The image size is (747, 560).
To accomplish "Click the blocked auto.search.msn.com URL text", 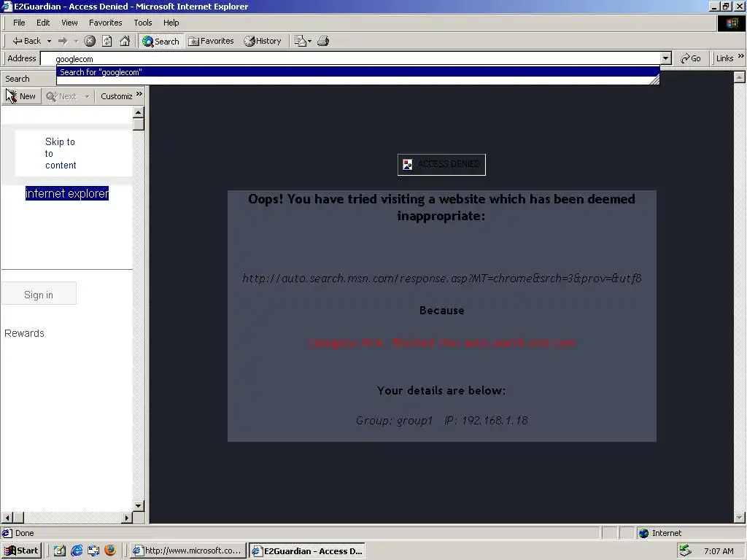I will click(442, 278).
